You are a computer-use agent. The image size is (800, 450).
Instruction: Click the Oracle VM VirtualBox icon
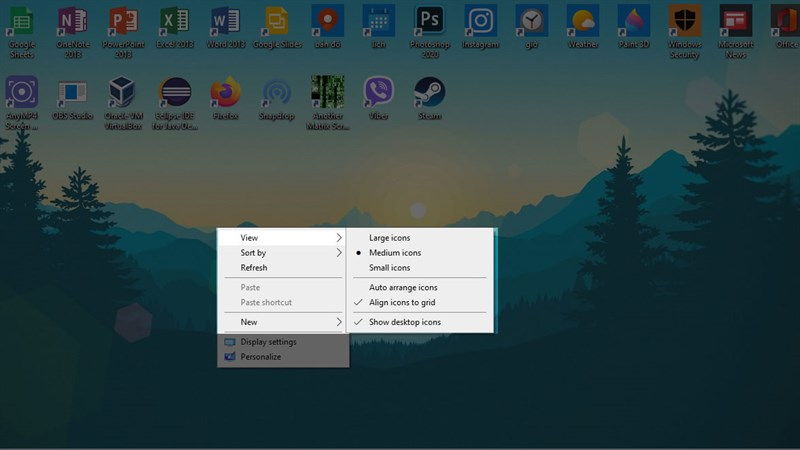pos(123,102)
